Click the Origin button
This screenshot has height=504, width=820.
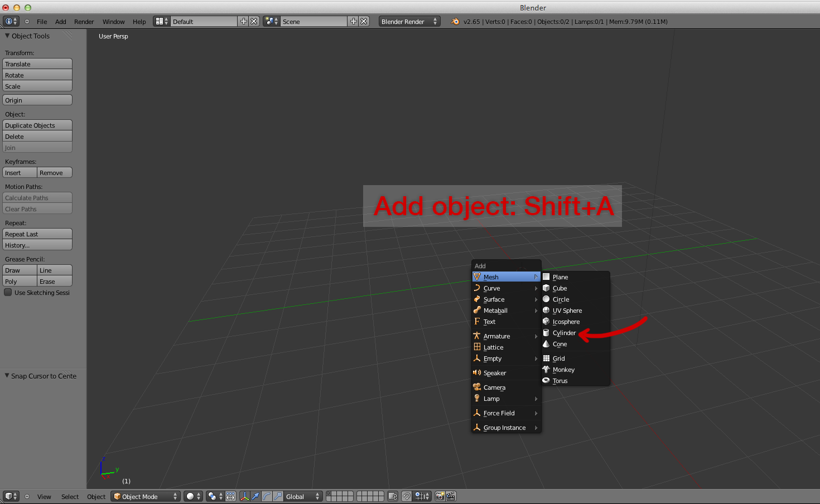coord(37,100)
